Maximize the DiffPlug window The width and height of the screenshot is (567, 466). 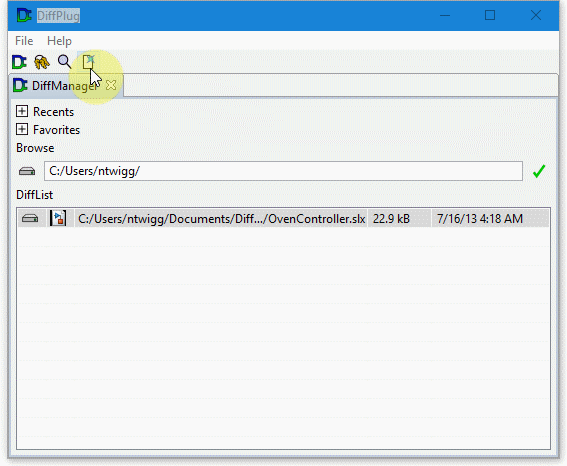(x=490, y=15)
